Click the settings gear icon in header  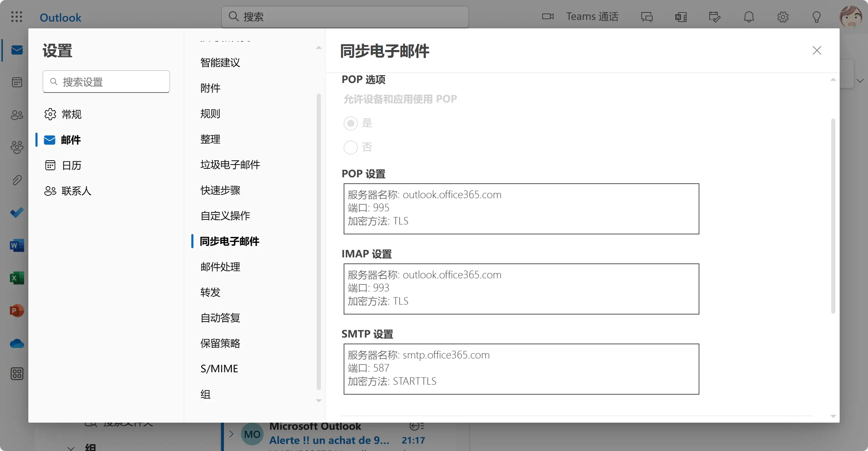(783, 17)
